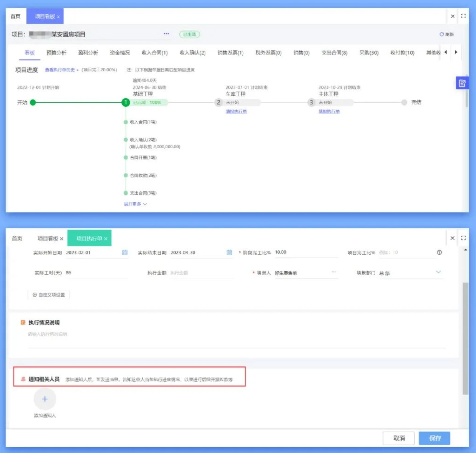The height and width of the screenshot is (453, 476).
Task: Expand the reporting department dropdown
Action: point(438,272)
